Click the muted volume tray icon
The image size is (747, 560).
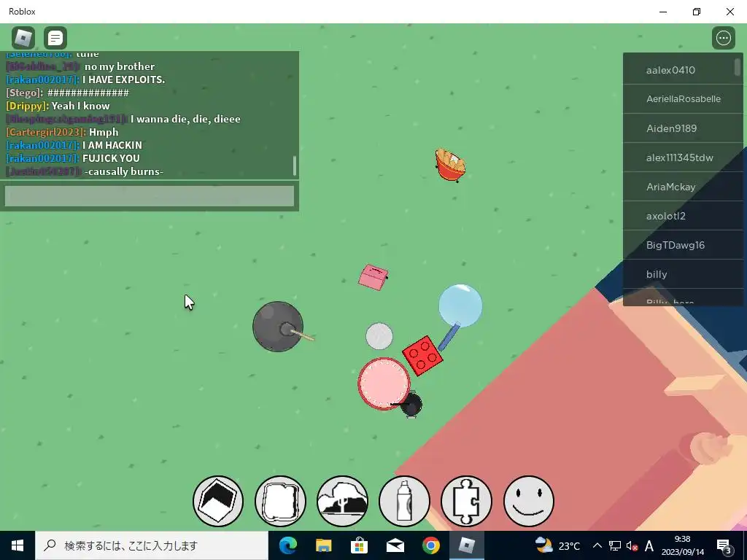pyautogui.click(x=632, y=545)
